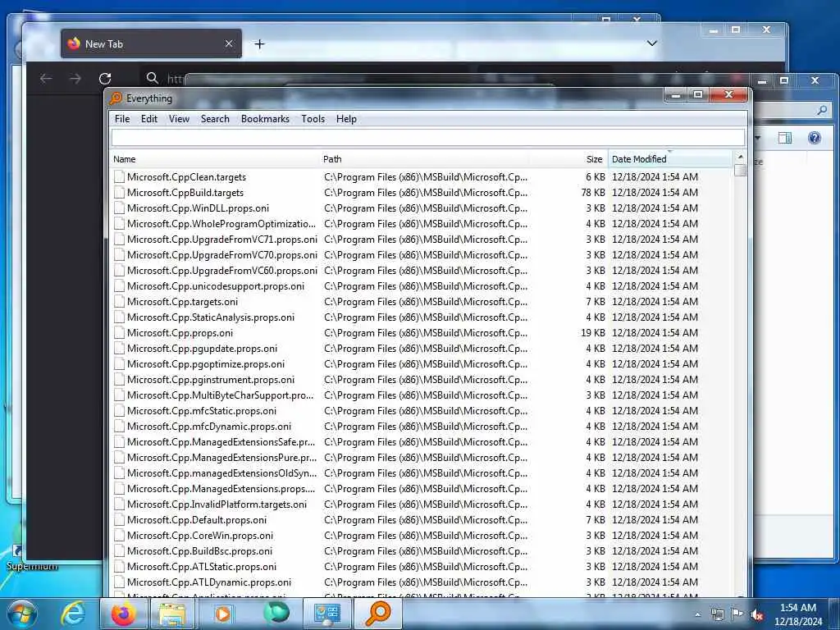Click the search magnifier icon in Firefox address bar
The height and width of the screenshot is (630, 840).
(152, 78)
